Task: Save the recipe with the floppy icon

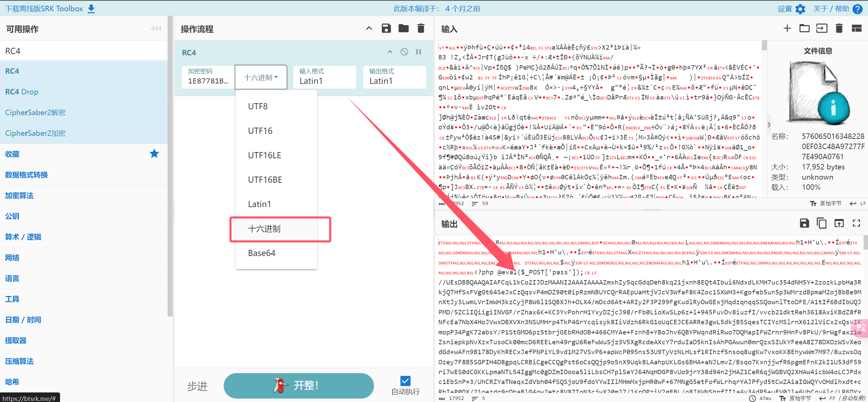Action: pyautogui.click(x=386, y=29)
